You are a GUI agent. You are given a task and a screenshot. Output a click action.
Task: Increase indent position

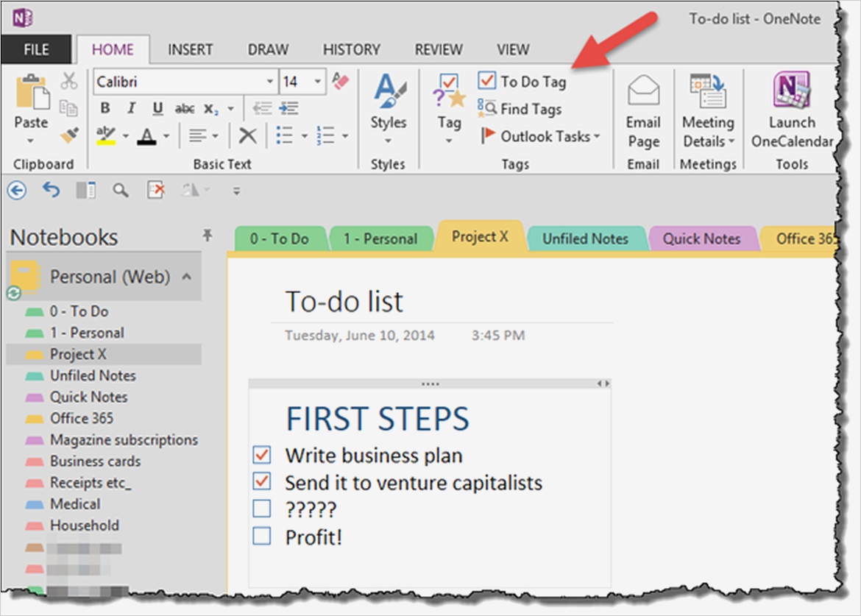click(288, 108)
